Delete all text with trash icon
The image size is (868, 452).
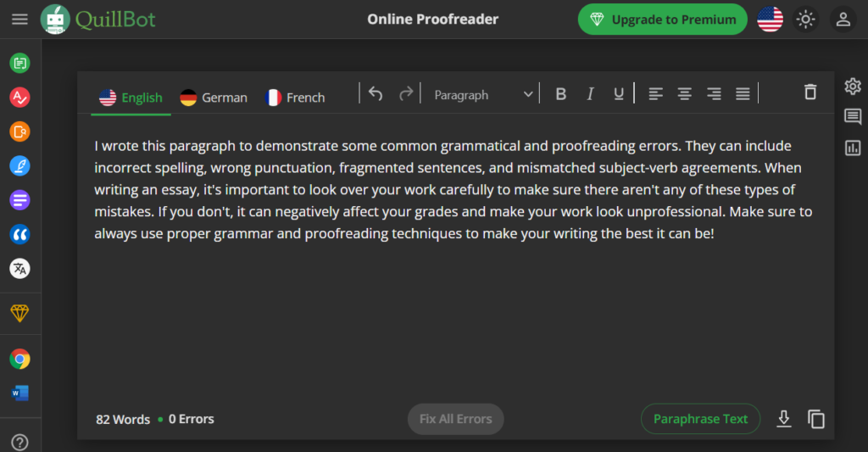[x=810, y=92]
